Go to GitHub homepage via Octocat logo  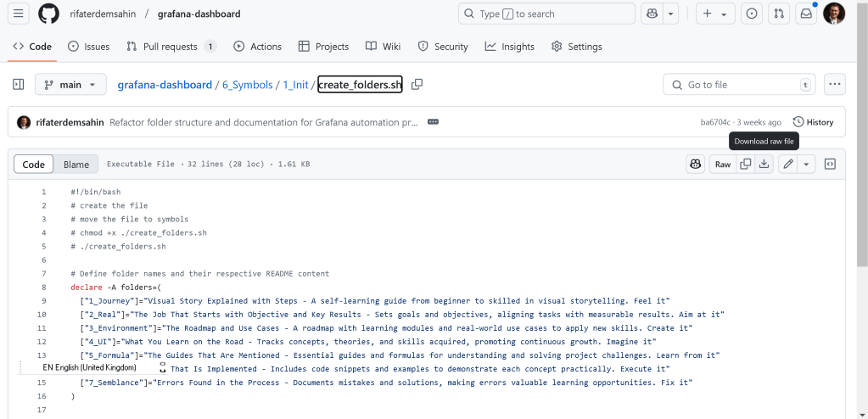(48, 14)
